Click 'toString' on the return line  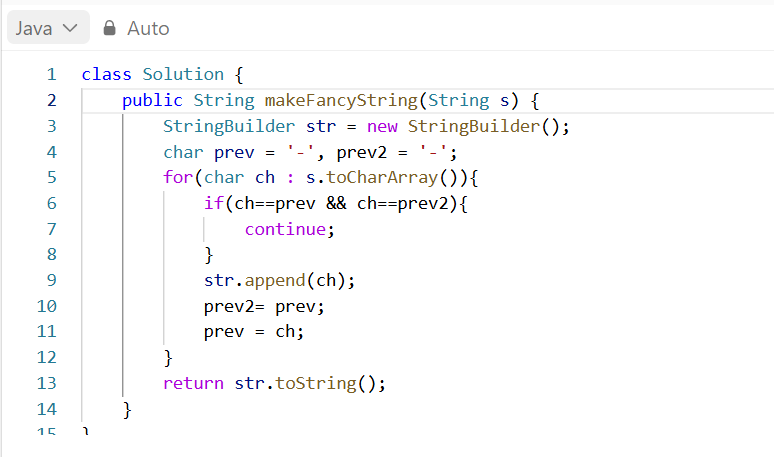point(316,383)
